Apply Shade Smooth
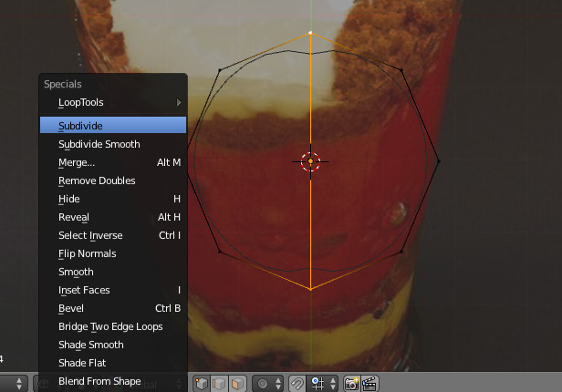 click(x=113, y=346)
